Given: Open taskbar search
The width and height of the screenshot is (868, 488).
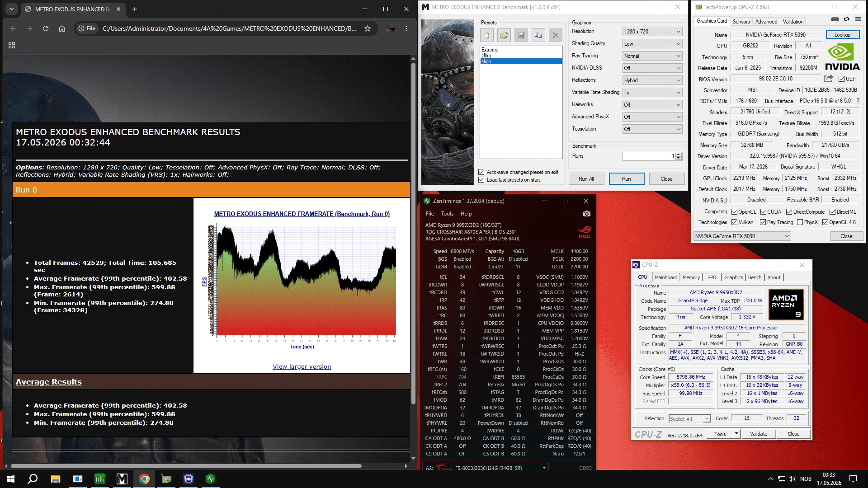Looking at the screenshot, I should 33,479.
